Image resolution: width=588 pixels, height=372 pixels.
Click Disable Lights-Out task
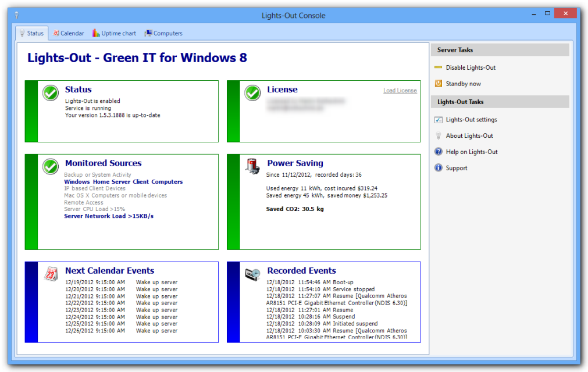pyautogui.click(x=471, y=67)
